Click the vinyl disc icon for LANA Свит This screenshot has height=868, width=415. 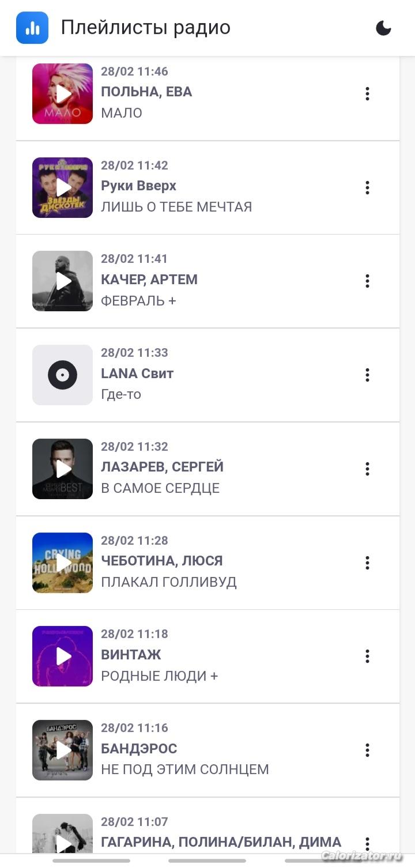62,375
